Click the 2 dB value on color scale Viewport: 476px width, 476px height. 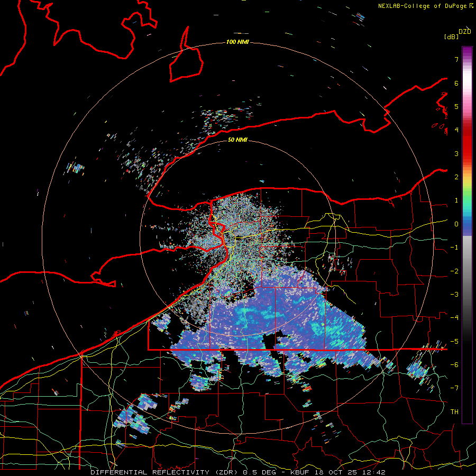(x=456, y=177)
